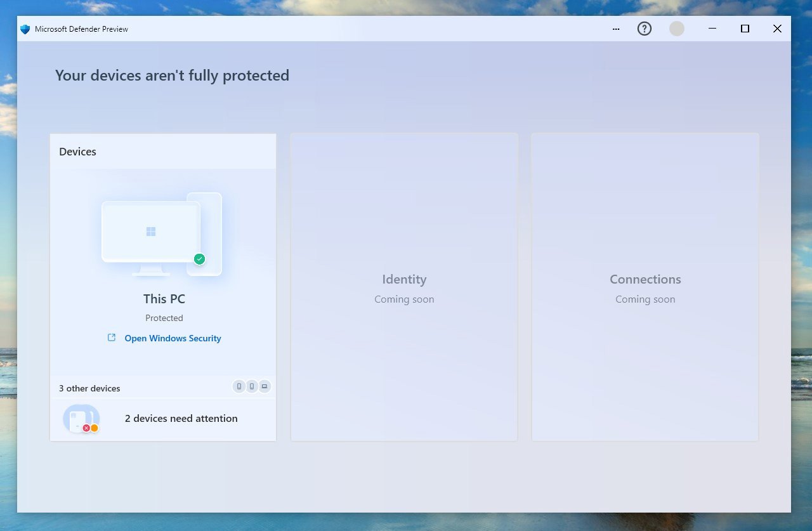The width and height of the screenshot is (812, 531).
Task: Minimize the Microsoft Defender window
Action: coord(712,29)
